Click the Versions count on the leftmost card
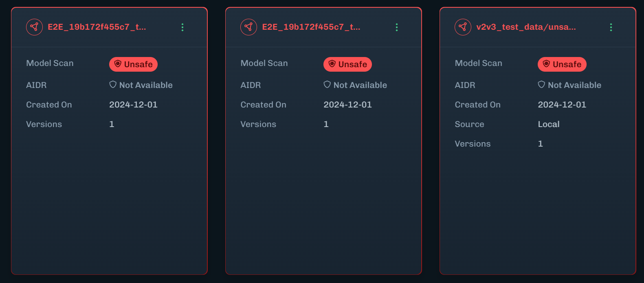 pyautogui.click(x=112, y=124)
